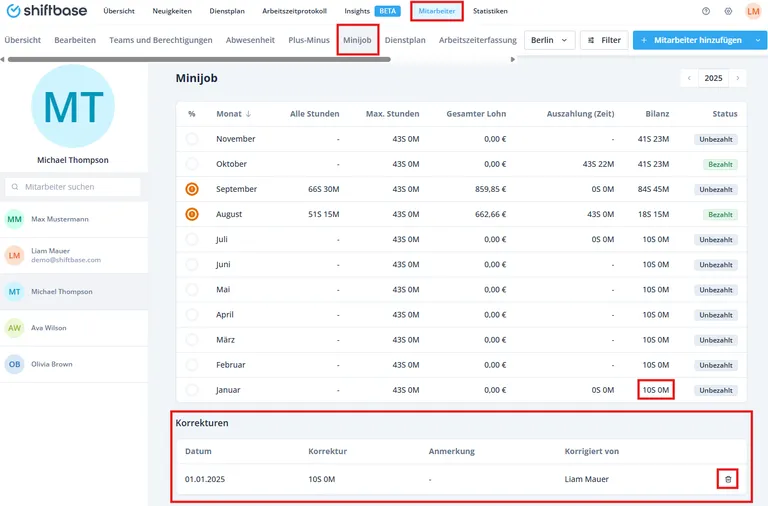Switch to the Bearbeiten tab
The image size is (768, 506).
[75, 40]
